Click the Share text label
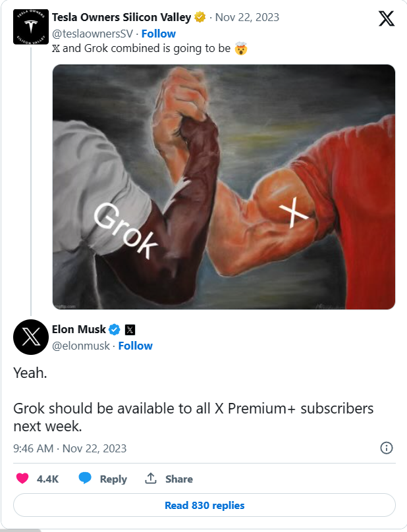 point(179,479)
